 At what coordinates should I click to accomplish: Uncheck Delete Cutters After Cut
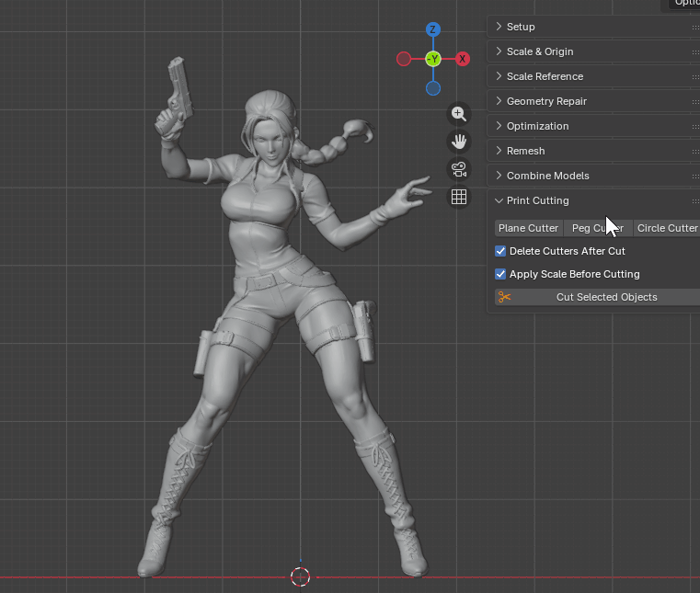coord(500,251)
